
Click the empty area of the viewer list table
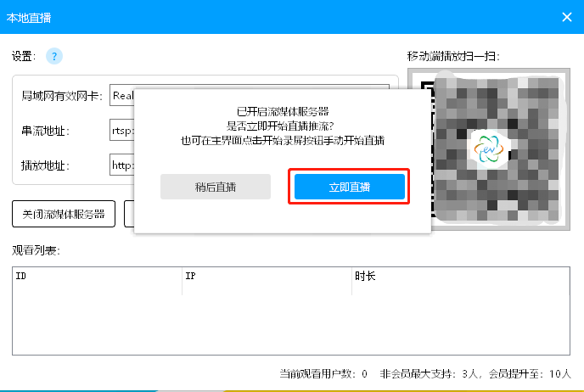click(x=289, y=322)
